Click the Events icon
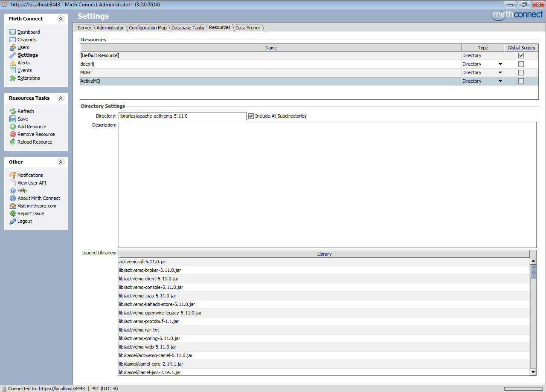 point(13,70)
